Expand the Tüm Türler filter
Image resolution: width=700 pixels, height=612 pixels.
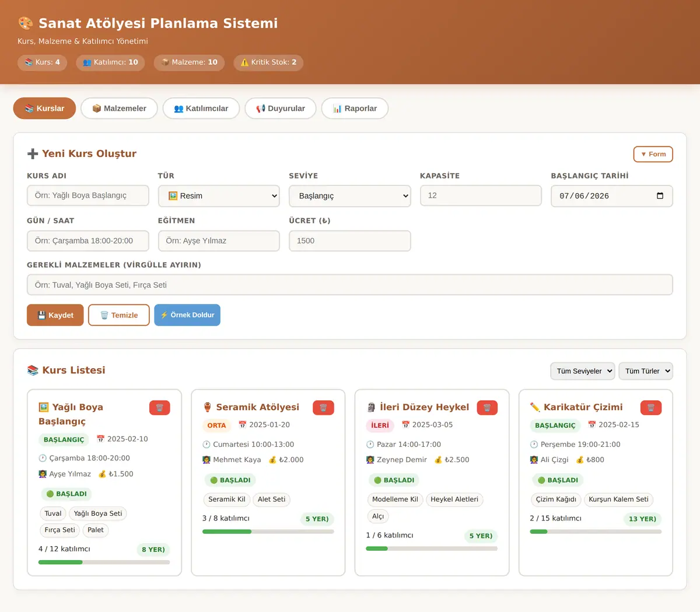646,371
